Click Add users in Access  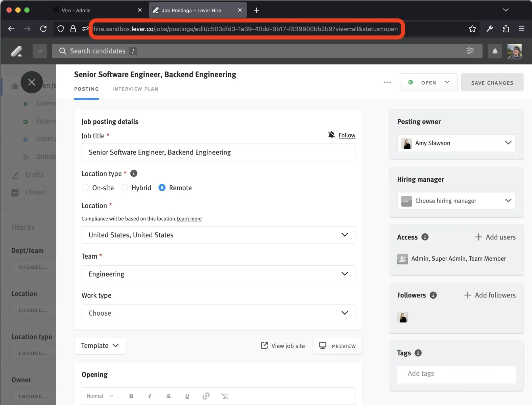tap(495, 237)
